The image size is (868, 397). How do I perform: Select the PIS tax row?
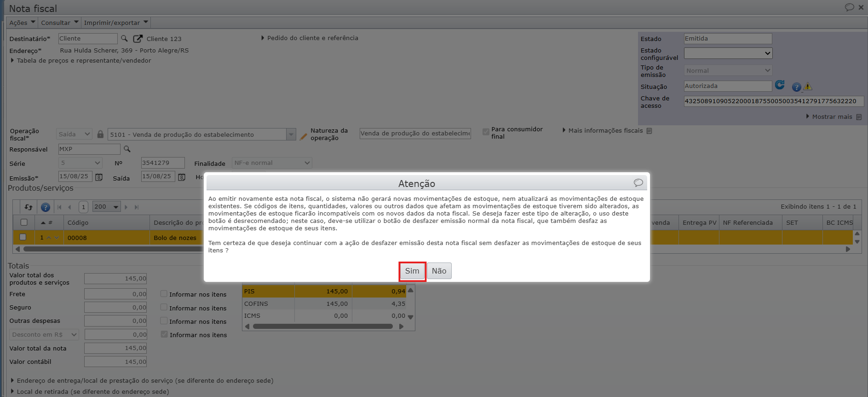tap(324, 291)
